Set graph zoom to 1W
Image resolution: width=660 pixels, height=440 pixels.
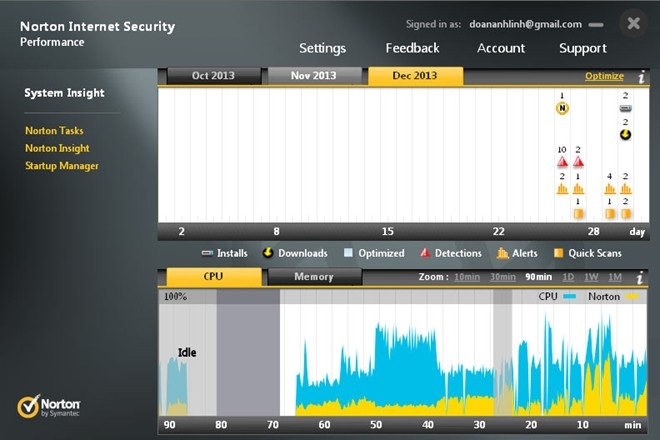(x=591, y=277)
